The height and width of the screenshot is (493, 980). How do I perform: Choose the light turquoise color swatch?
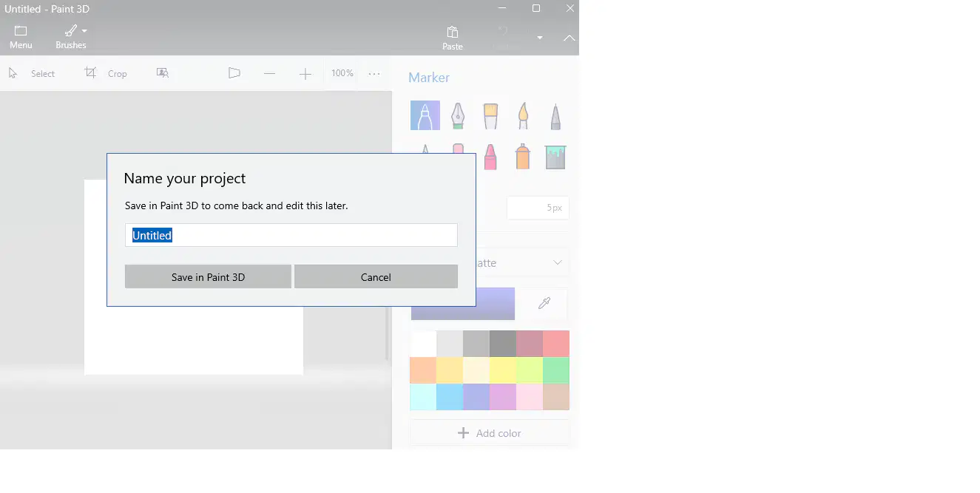424,397
